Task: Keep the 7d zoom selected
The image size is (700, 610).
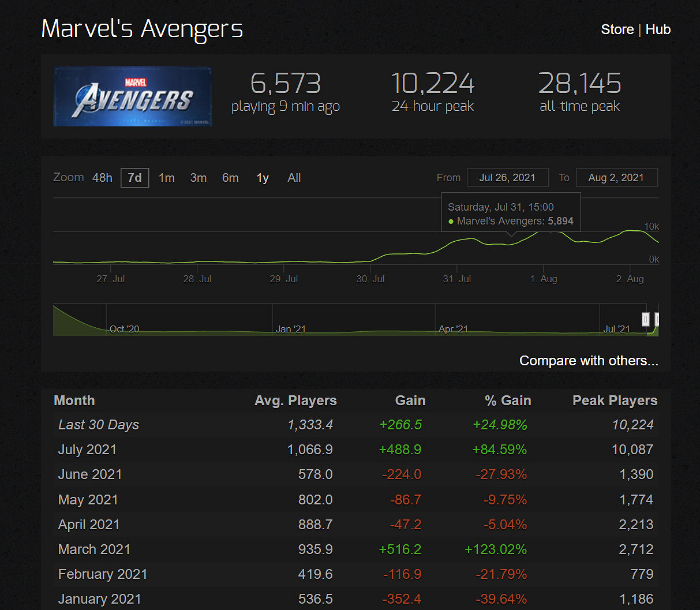Action: click(x=134, y=178)
